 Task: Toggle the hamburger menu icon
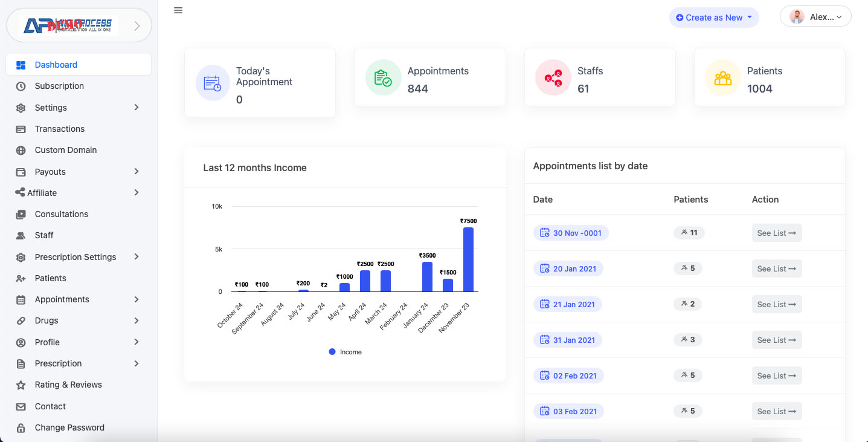pos(178,10)
